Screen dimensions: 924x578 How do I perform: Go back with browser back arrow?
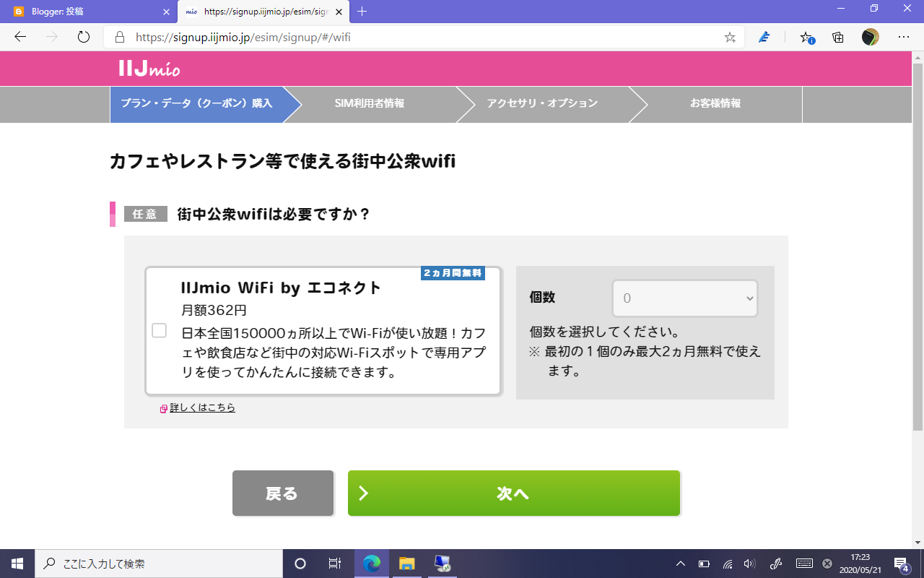pyautogui.click(x=19, y=37)
